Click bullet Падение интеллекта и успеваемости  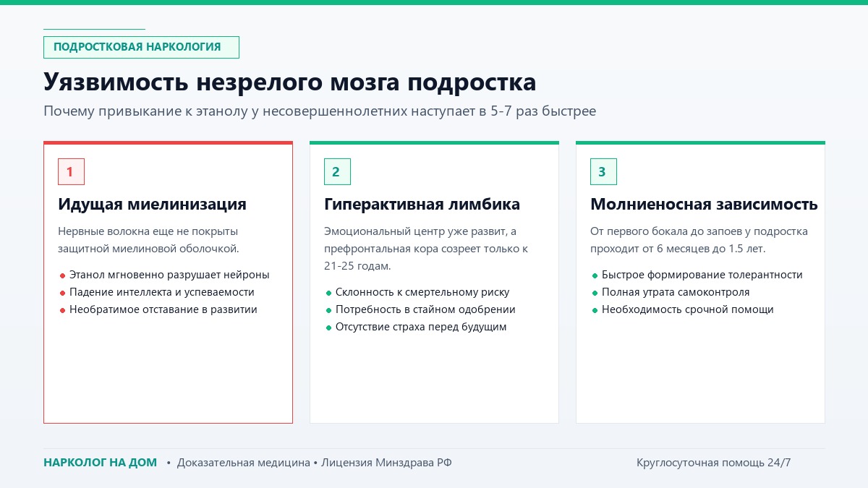click(157, 292)
